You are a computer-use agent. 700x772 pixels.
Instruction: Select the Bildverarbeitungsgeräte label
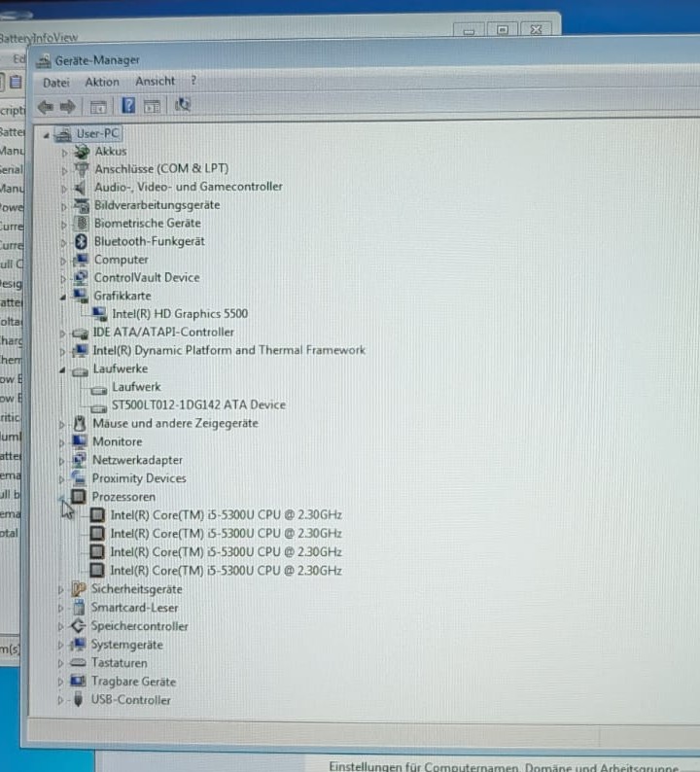157,205
